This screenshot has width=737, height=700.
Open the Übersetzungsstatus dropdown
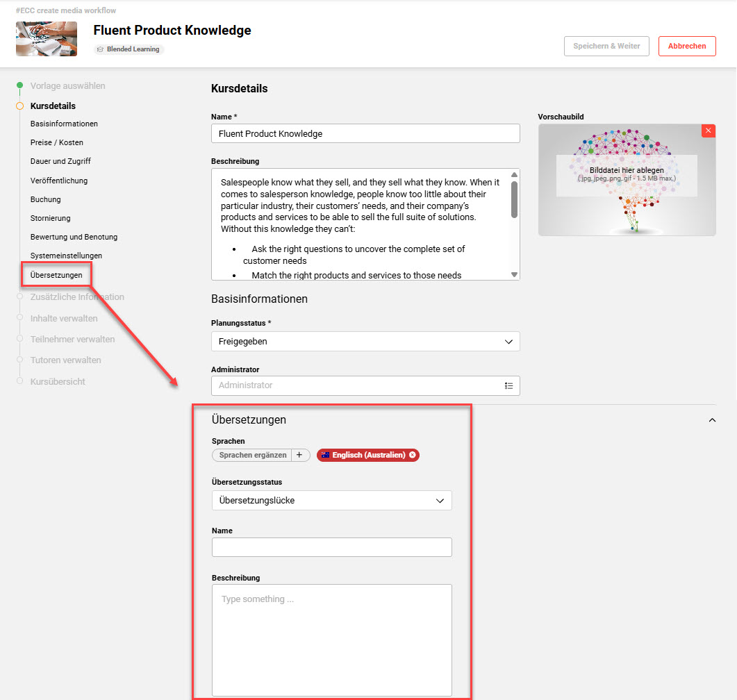coord(332,500)
